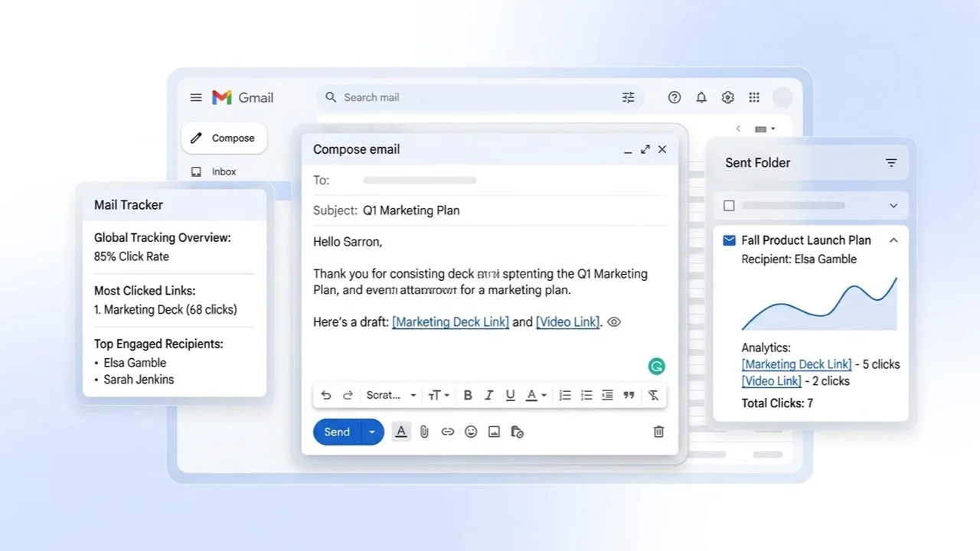This screenshot has height=551, width=980.
Task: Open the Gmail main menu hamburger icon
Action: tap(196, 97)
